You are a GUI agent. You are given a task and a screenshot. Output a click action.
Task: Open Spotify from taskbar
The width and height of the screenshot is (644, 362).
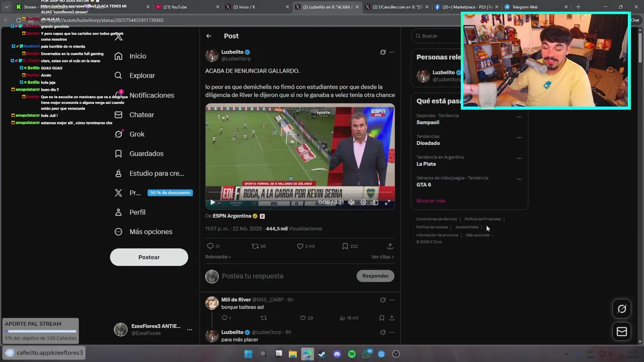(x=352, y=354)
